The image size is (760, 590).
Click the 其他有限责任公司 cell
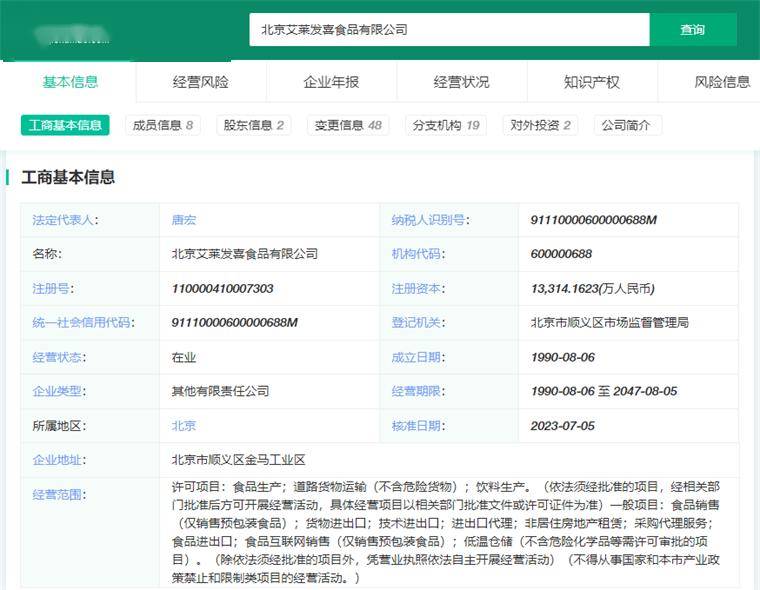tap(221, 391)
